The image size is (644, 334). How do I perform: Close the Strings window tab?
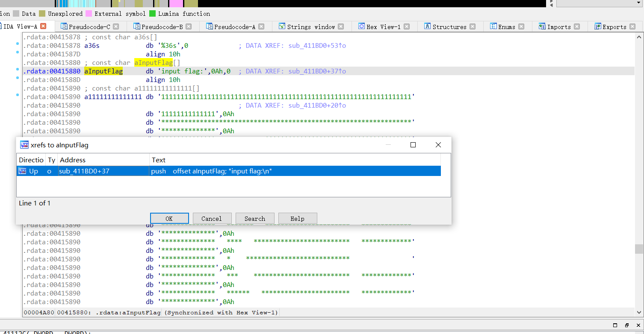(x=341, y=26)
